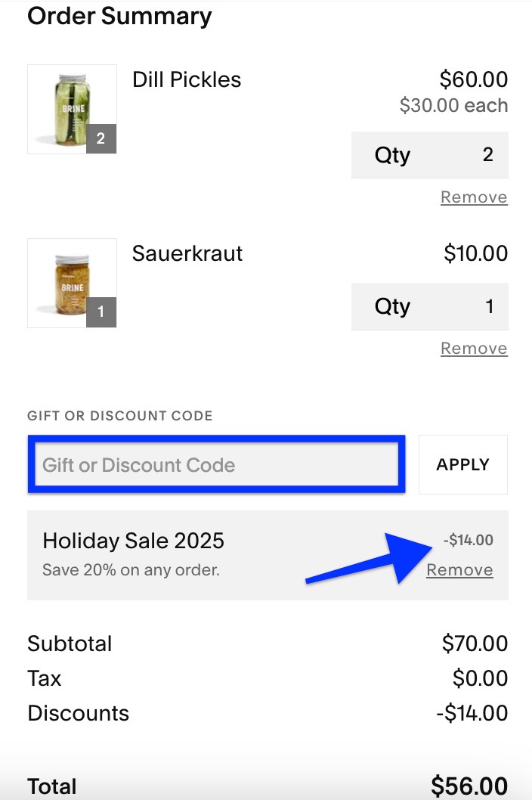Click the -$14.00 discount amount

(x=469, y=540)
